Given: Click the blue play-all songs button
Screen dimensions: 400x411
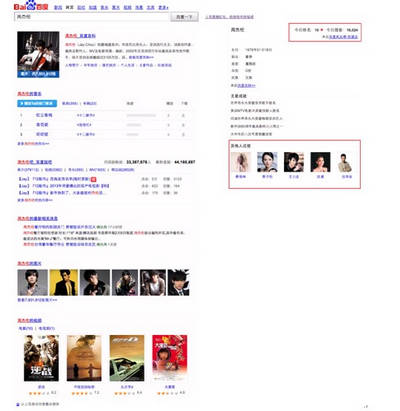Looking at the screenshot, I should (37, 104).
